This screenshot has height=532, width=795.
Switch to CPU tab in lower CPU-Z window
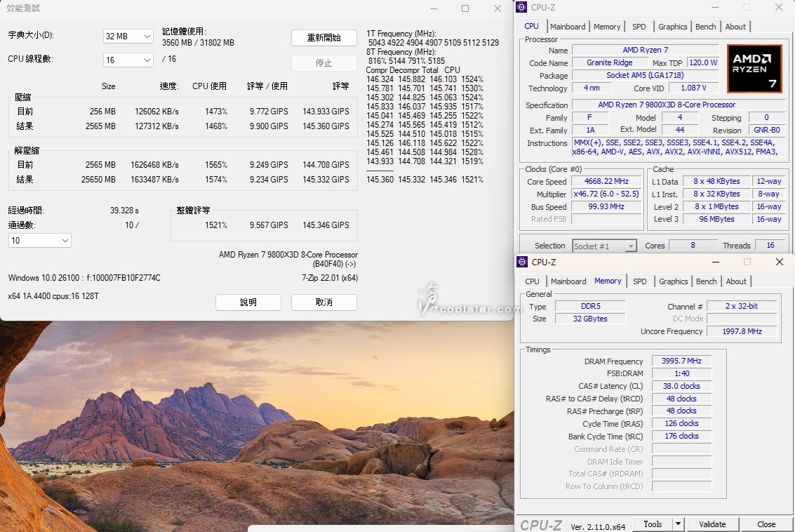(533, 281)
